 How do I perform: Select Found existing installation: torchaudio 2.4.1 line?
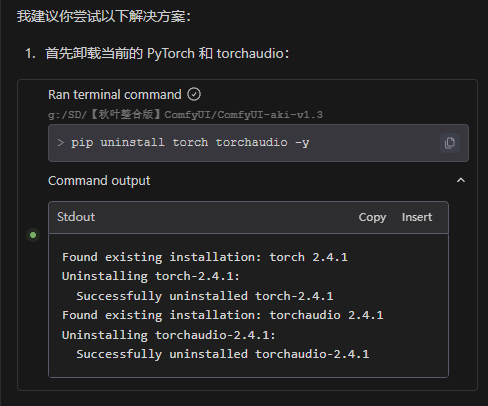223,315
